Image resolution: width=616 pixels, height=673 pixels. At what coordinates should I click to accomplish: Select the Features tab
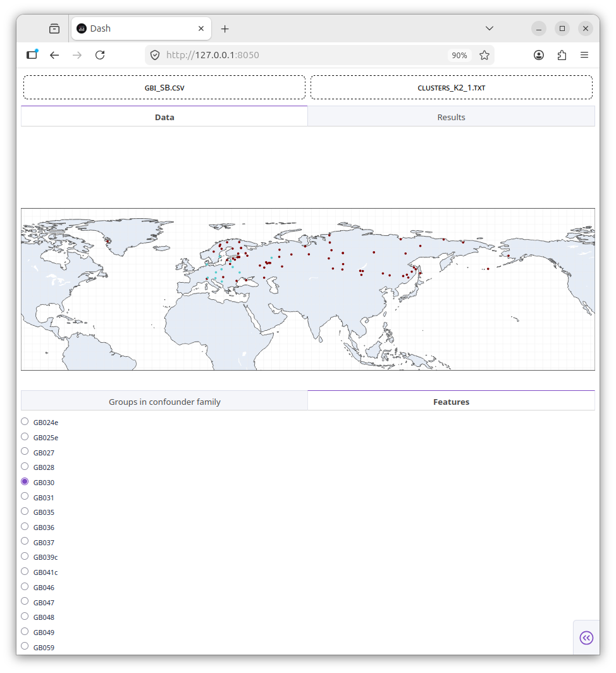451,401
